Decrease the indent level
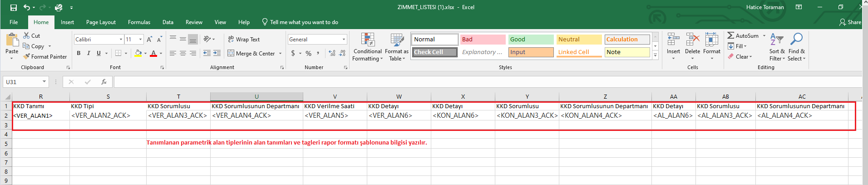868x185 pixels. 207,53
